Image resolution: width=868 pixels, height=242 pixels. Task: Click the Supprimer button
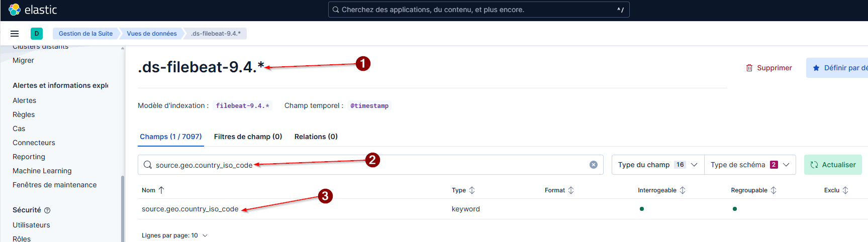[x=769, y=68]
